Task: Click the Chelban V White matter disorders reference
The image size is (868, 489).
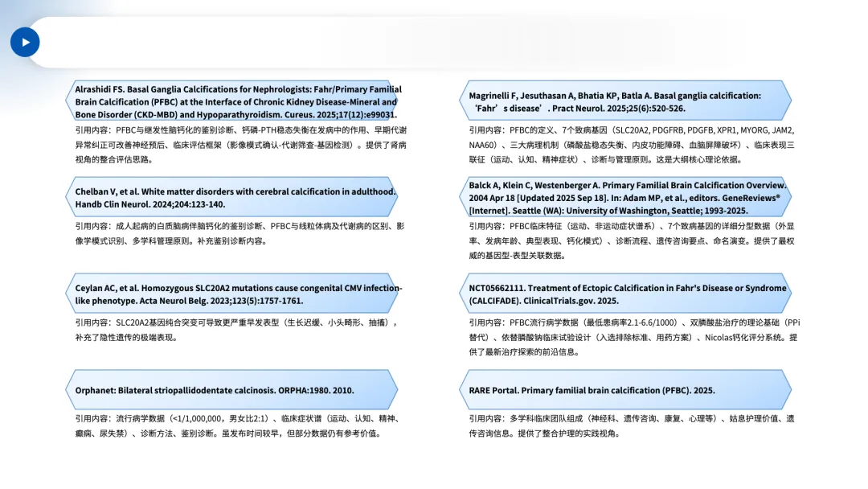Action: [x=231, y=197]
